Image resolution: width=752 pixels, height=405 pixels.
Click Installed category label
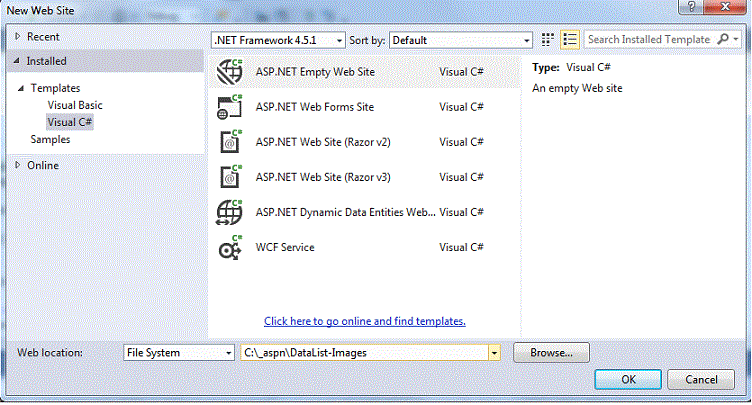coord(47,61)
